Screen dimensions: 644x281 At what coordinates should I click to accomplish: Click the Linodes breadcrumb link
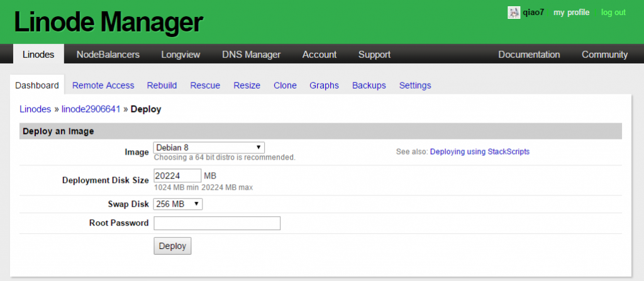click(x=35, y=109)
